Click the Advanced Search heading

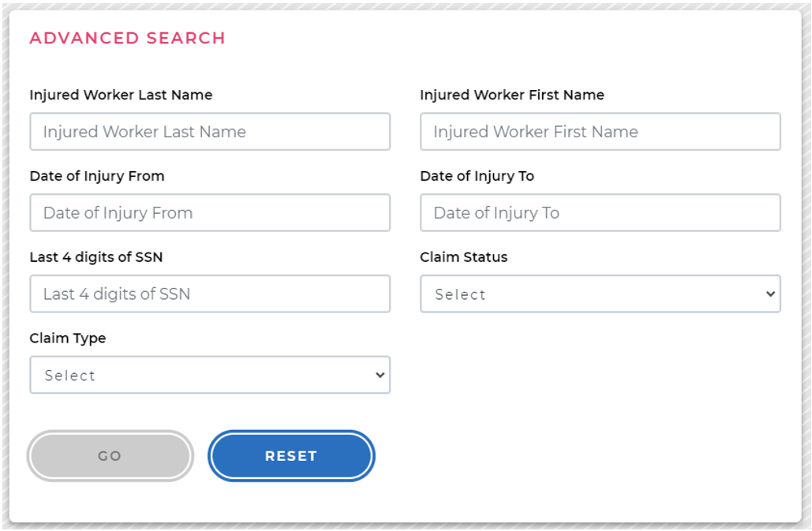(128, 38)
